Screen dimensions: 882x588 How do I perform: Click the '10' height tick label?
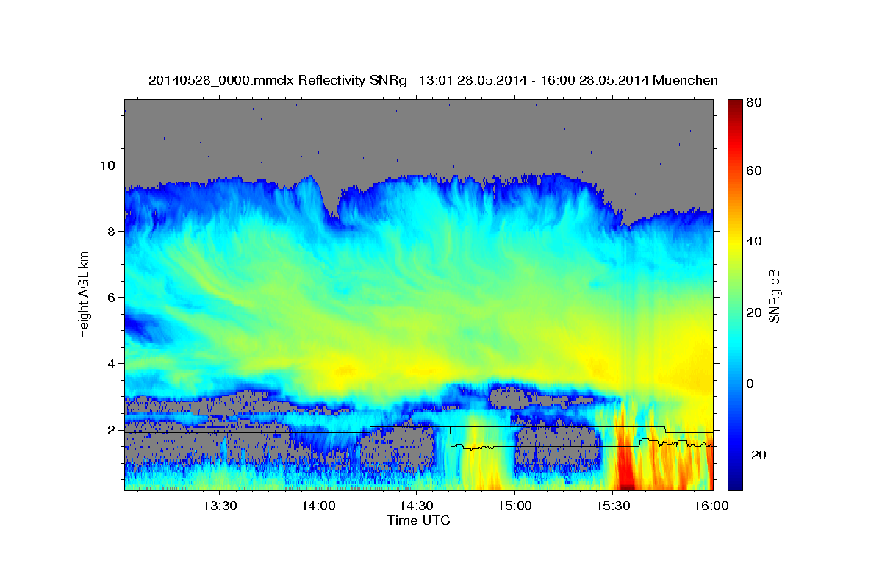coord(110,165)
